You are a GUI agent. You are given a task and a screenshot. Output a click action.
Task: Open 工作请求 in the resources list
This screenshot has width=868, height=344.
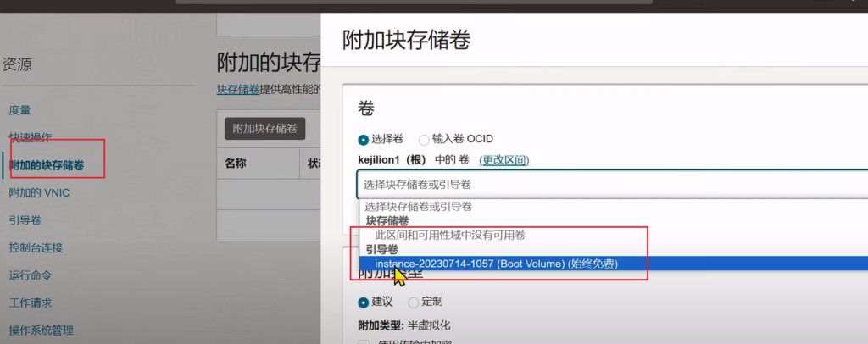pyautogui.click(x=31, y=302)
